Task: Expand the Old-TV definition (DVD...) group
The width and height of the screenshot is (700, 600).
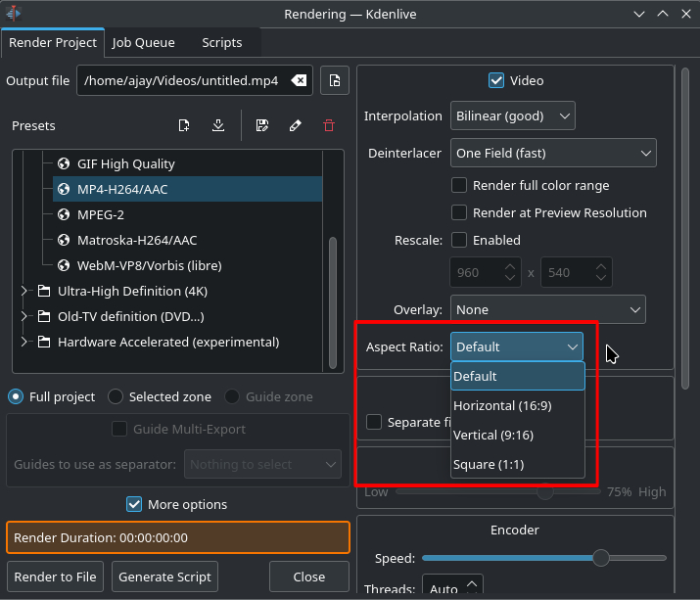Action: tap(24, 316)
